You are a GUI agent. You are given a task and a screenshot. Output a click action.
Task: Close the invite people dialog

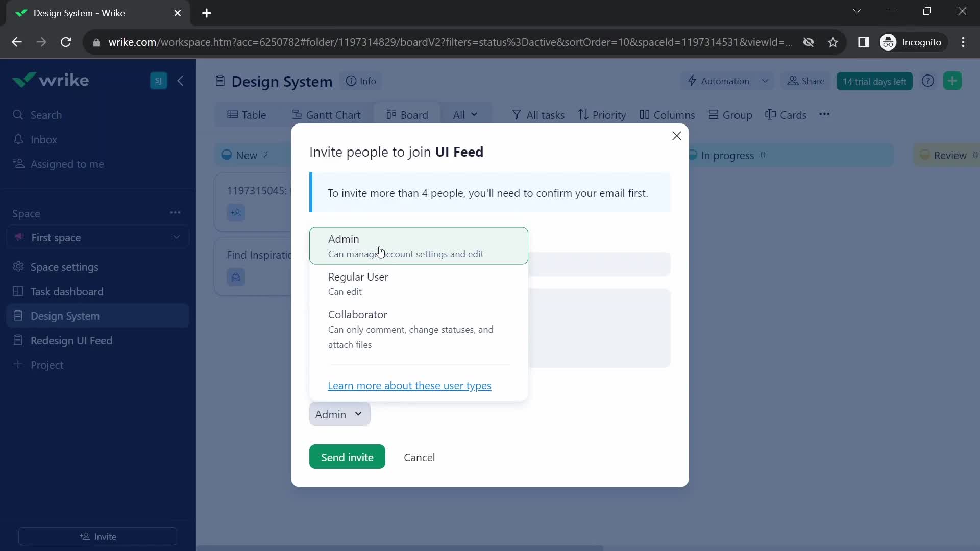coord(677,136)
